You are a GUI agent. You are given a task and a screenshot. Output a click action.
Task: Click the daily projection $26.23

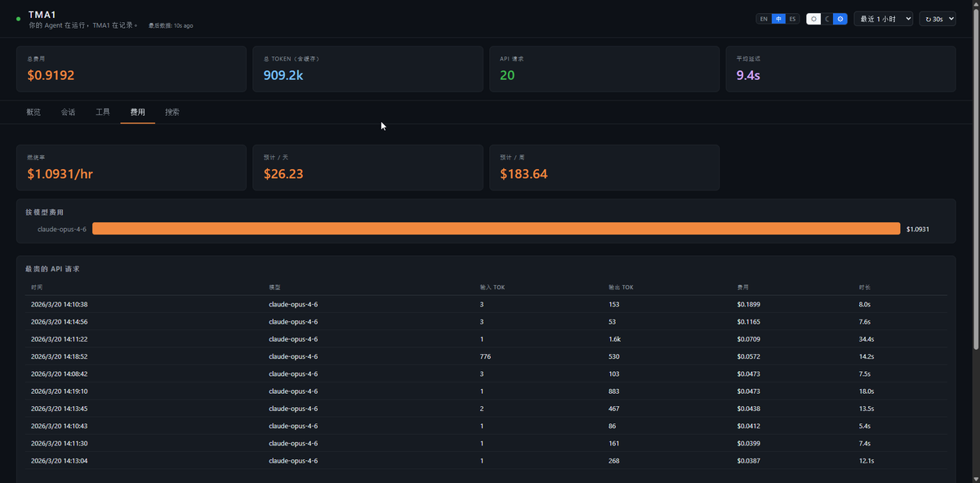(x=283, y=174)
